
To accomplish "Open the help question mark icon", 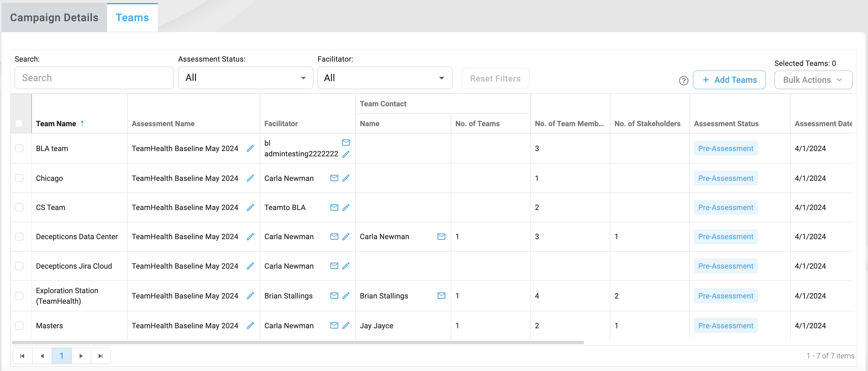I will [x=683, y=80].
